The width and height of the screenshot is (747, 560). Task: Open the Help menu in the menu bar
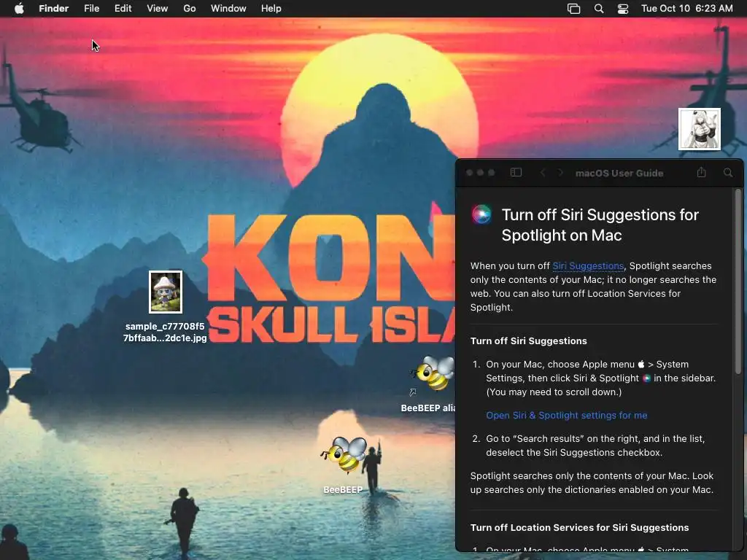tap(271, 9)
